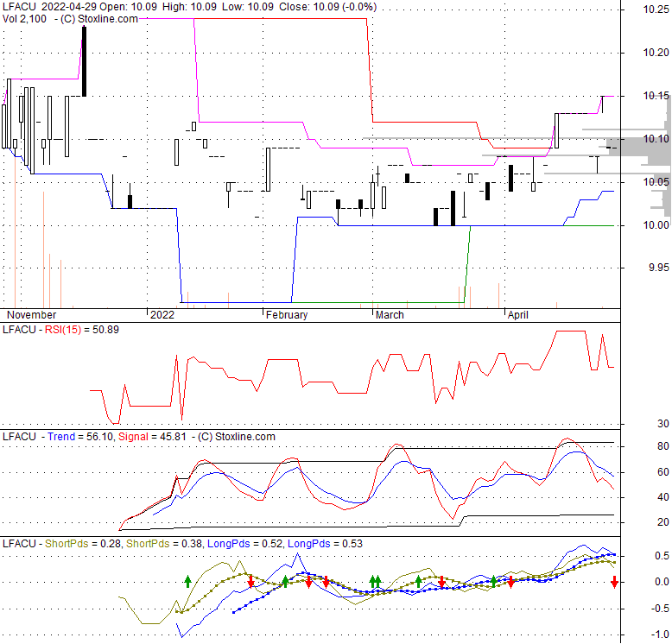This screenshot has width=672, height=644.
Task: Click the November label on the time axis
Action: click(32, 315)
